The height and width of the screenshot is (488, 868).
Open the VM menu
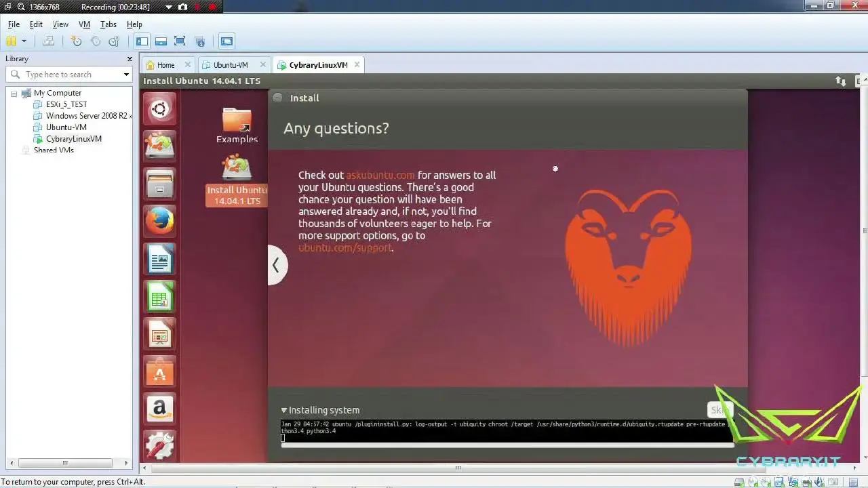coord(84,24)
